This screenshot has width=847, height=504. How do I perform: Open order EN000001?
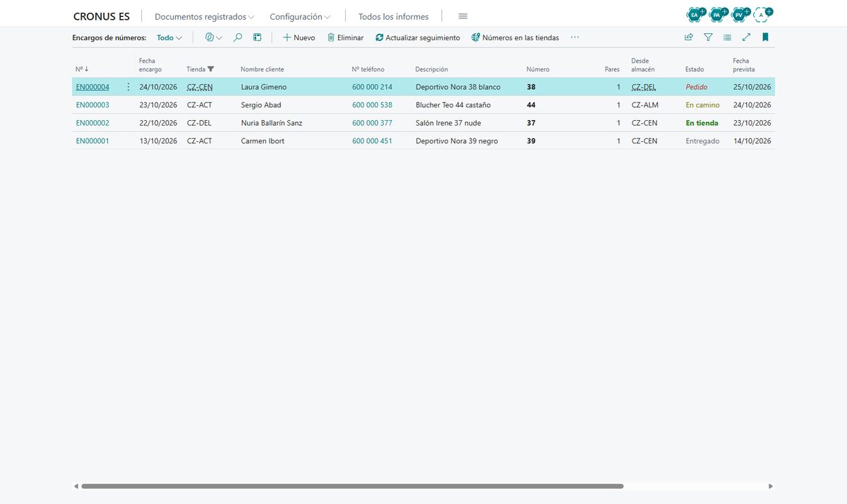[x=92, y=141]
